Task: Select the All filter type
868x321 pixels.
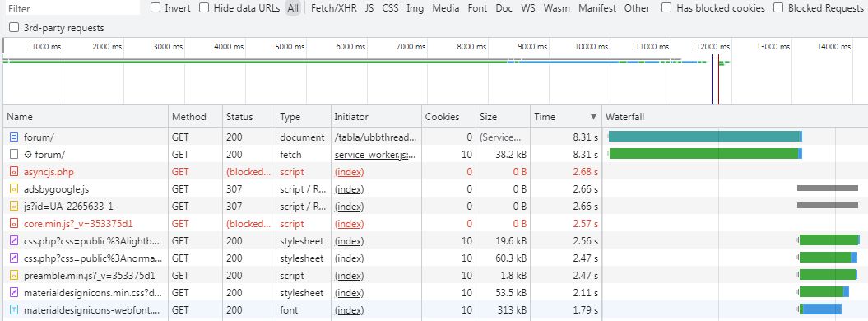Action: (293, 8)
